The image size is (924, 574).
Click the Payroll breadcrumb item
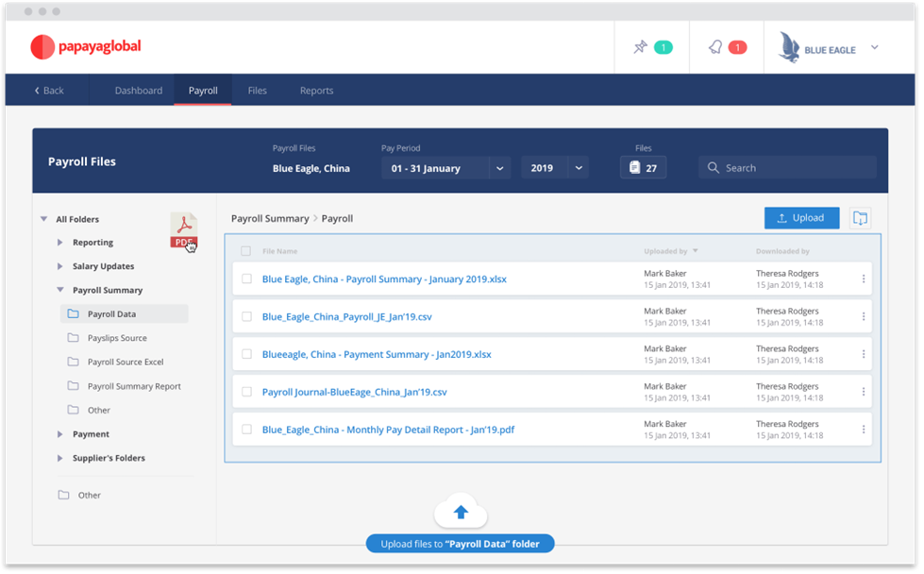[337, 218]
